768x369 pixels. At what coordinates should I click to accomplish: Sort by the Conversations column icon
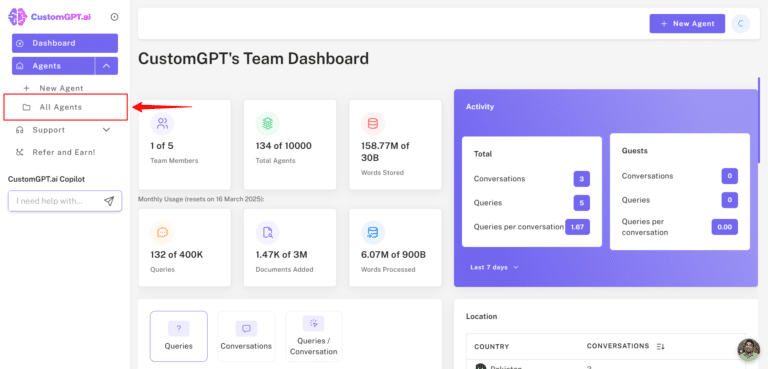coord(661,346)
